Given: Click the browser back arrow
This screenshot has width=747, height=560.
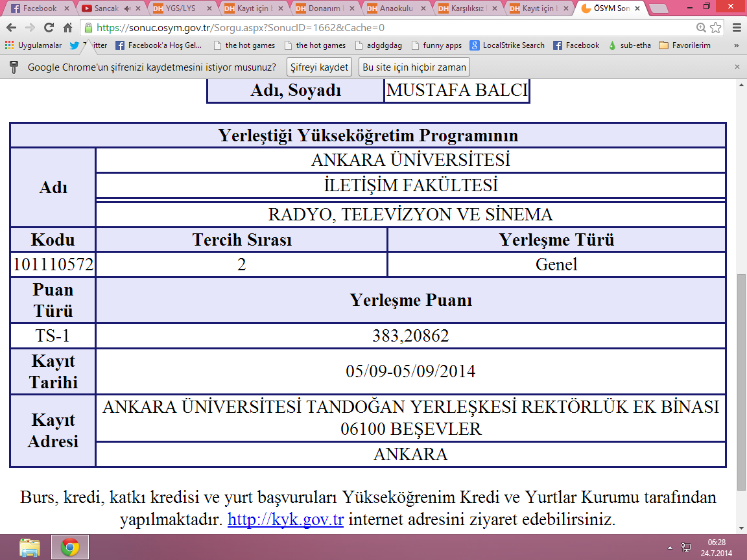Looking at the screenshot, I should tap(12, 28).
